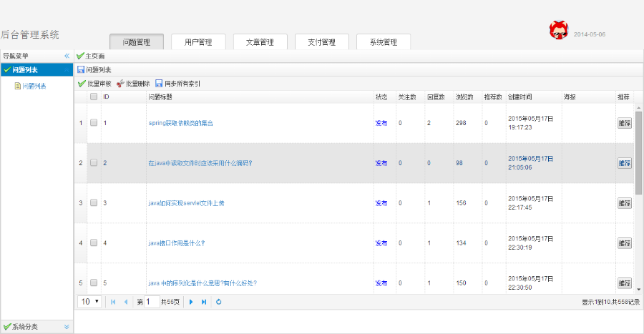Check the checkbox for row ID 3
Screen dimensions: 644x334
[94, 203]
